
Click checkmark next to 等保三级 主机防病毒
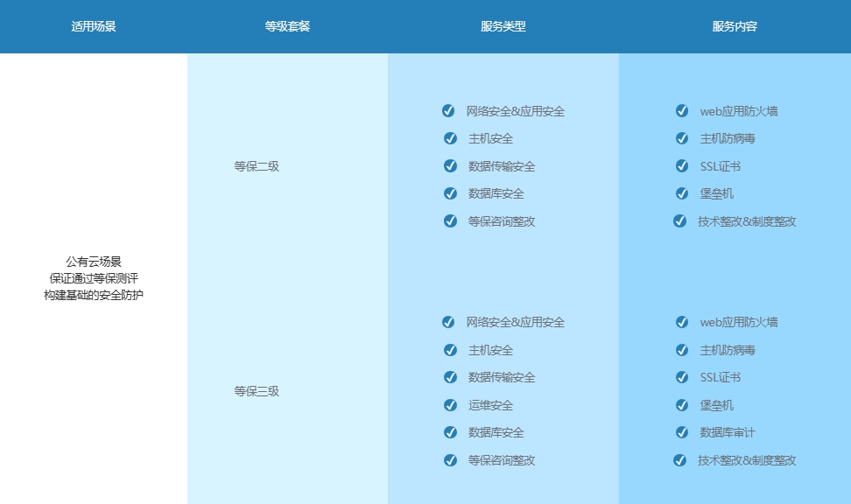click(682, 350)
